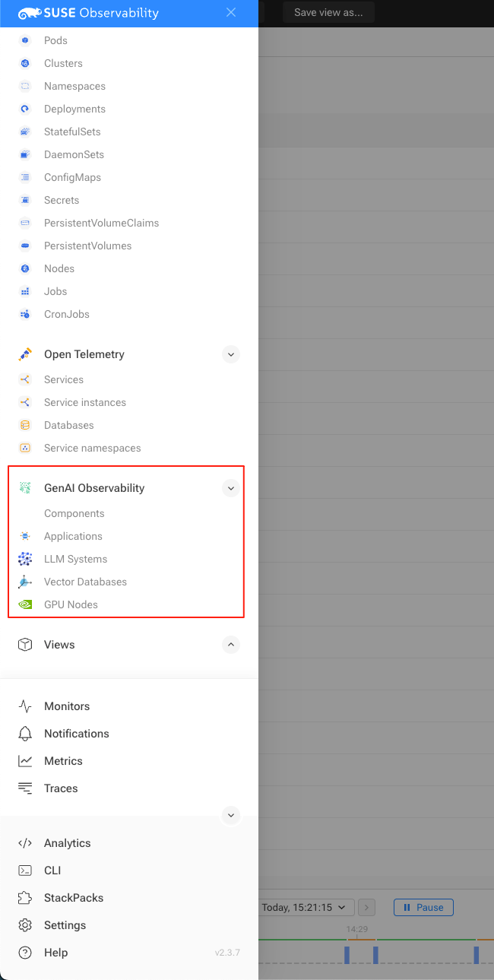Click Save view as button
The height and width of the screenshot is (980, 494).
(328, 13)
